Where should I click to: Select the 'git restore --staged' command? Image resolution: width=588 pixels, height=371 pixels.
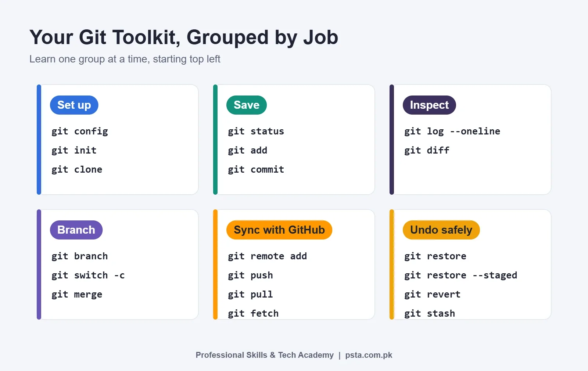tap(460, 275)
